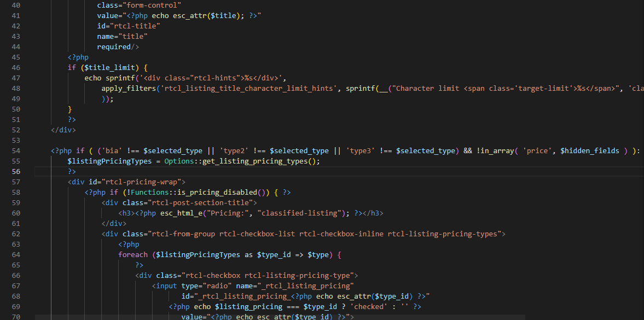
Task: Click rtcl-listing-pricing-types class on line 62
Action: point(443,234)
